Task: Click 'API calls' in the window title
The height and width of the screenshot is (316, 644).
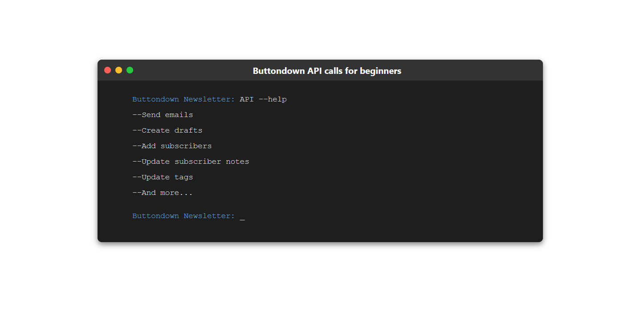Action: point(325,71)
